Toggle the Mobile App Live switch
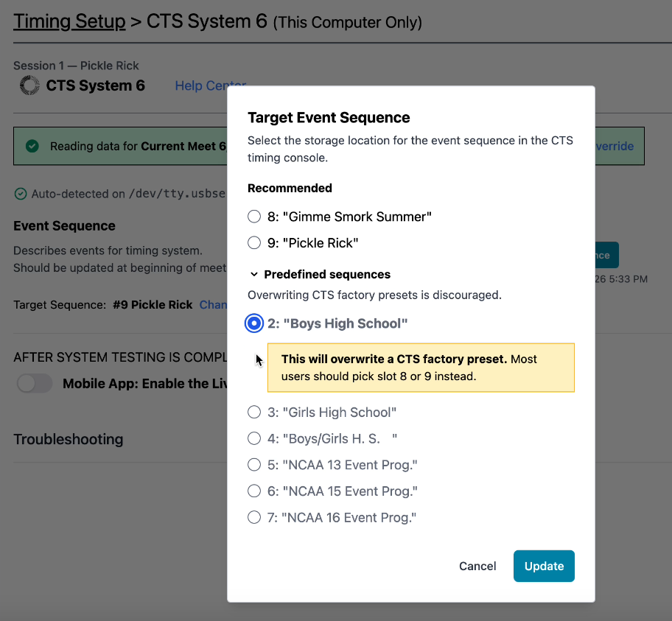672x621 pixels. tap(35, 383)
